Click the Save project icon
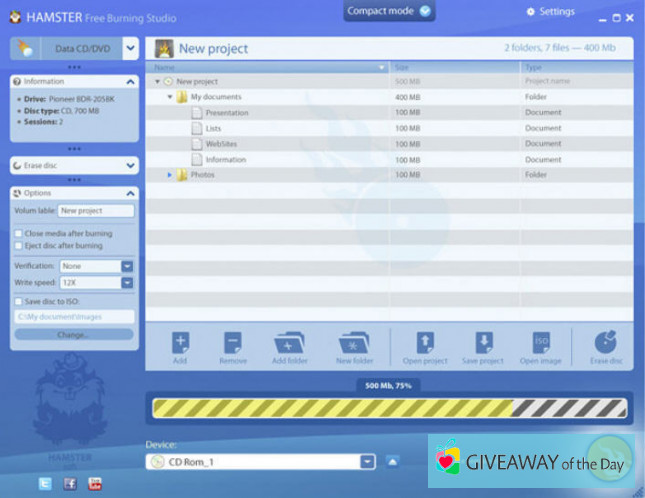 tap(483, 345)
